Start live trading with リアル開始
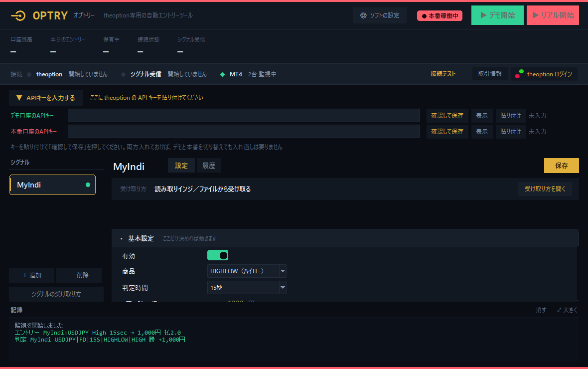The width and height of the screenshot is (588, 369). click(x=553, y=15)
